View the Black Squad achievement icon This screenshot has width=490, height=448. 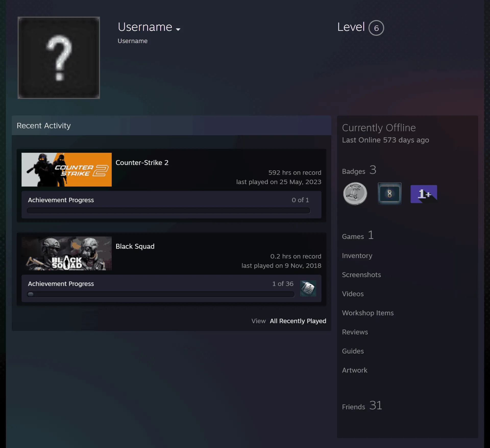pyautogui.click(x=308, y=288)
